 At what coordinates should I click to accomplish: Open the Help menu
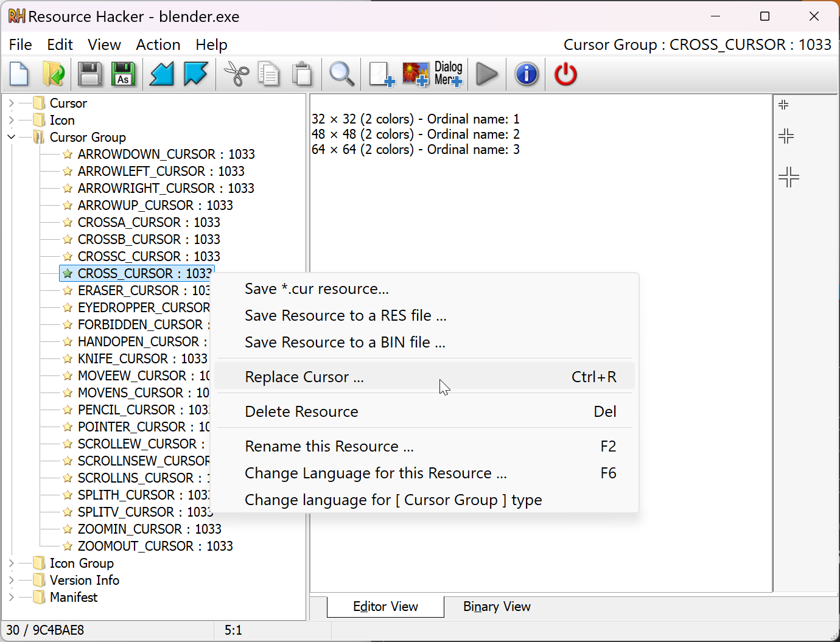211,45
